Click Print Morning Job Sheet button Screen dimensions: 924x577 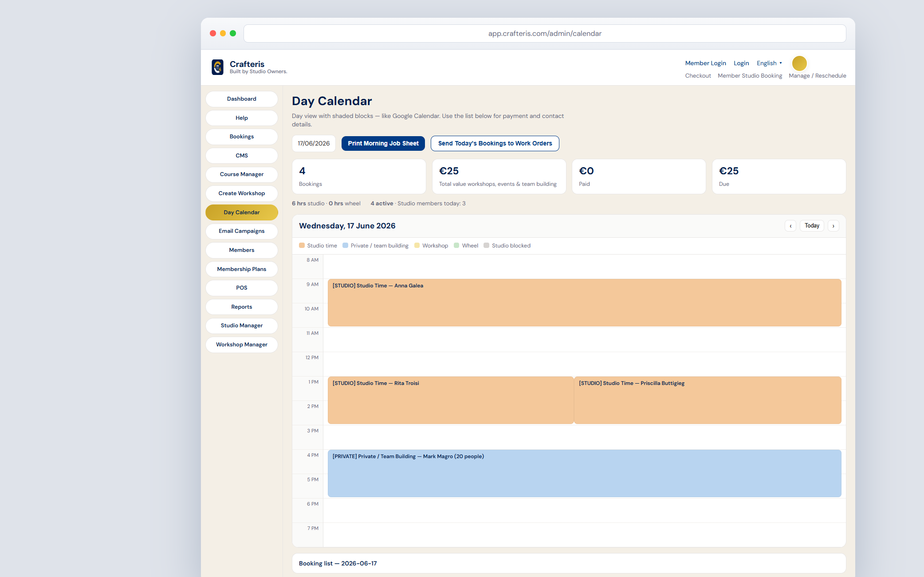click(383, 143)
